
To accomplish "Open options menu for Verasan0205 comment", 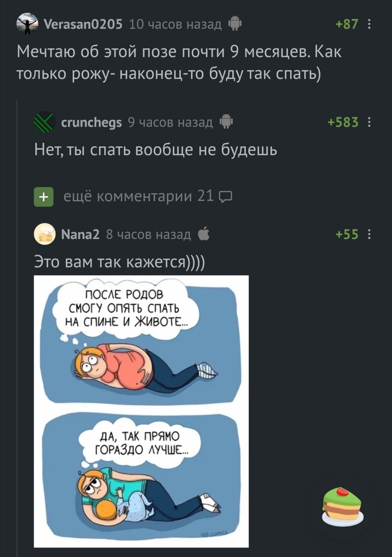I will (369, 24).
